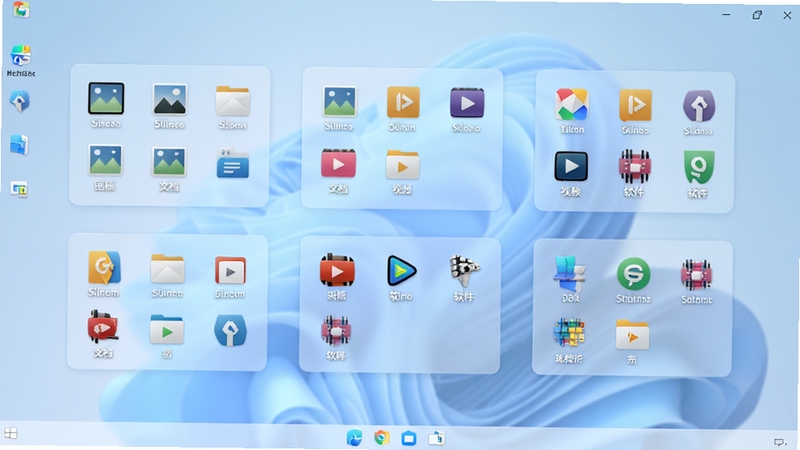
Task: Open the purple up-arrow Sliams icon
Action: click(698, 106)
